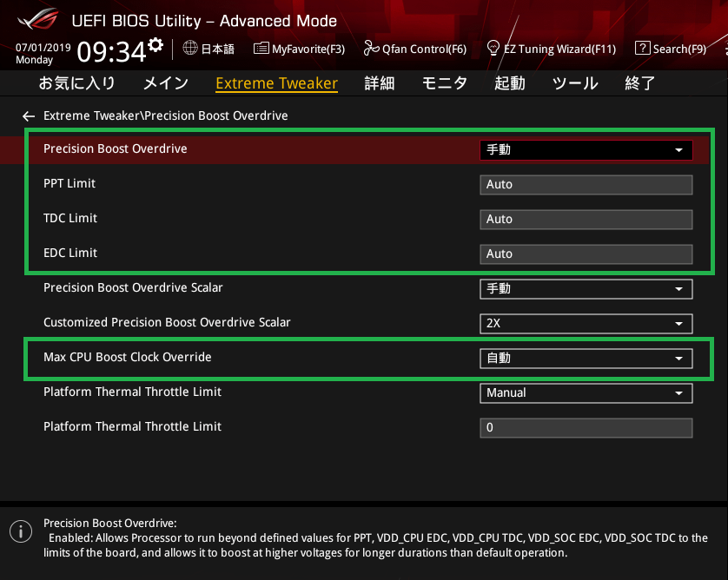The width and height of the screenshot is (728, 580).
Task: Open MyFavorite(F3) list icon
Action: click(x=261, y=49)
